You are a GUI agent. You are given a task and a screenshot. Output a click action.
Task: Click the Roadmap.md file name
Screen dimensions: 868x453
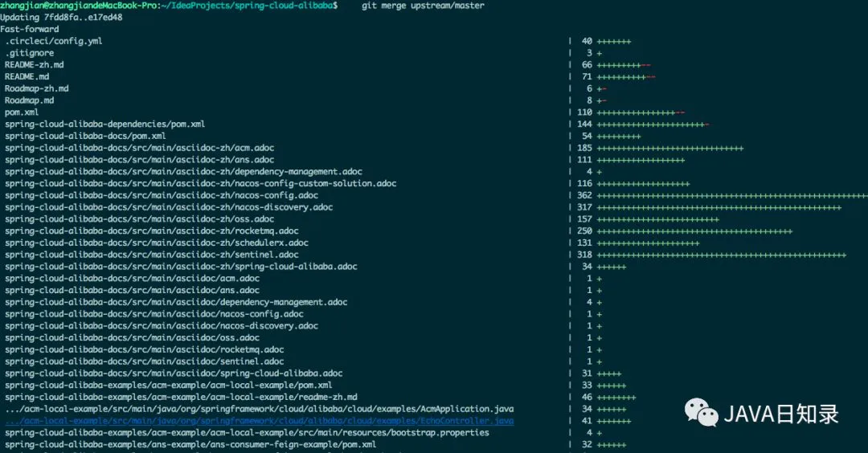pos(30,100)
